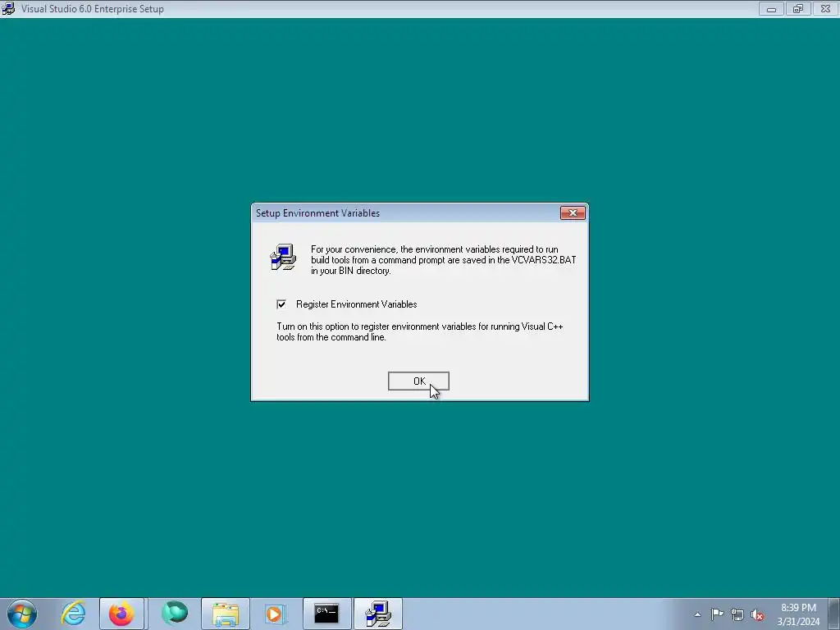Image resolution: width=840 pixels, height=630 pixels.
Task: Select Visual Studio Setup taskbar button
Action: click(378, 614)
